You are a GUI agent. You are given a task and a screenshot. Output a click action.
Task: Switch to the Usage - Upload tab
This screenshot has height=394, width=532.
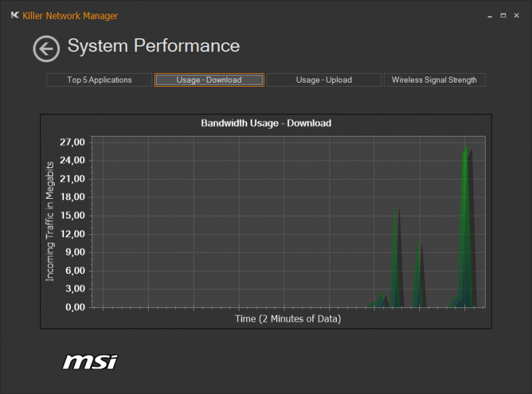coord(324,80)
